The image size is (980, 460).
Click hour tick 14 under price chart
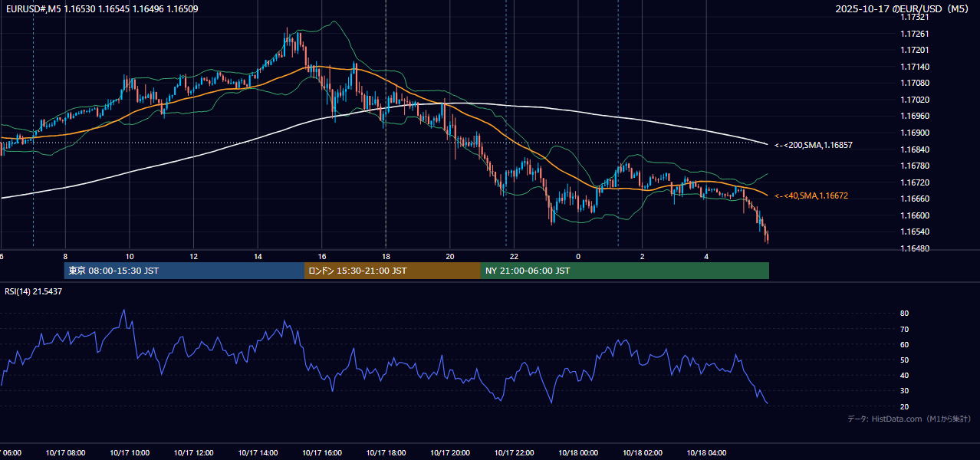258,257
